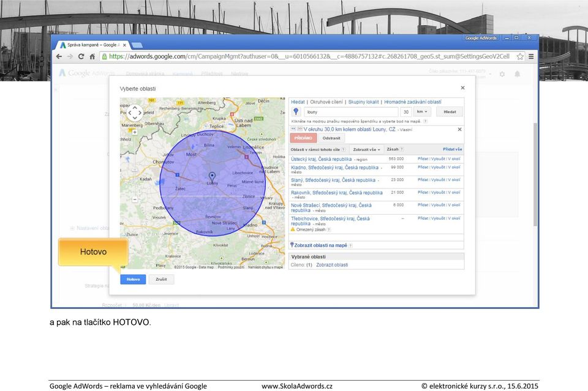Click the map zoom slider track
Screen dimensions: 588x391
tap(135, 166)
